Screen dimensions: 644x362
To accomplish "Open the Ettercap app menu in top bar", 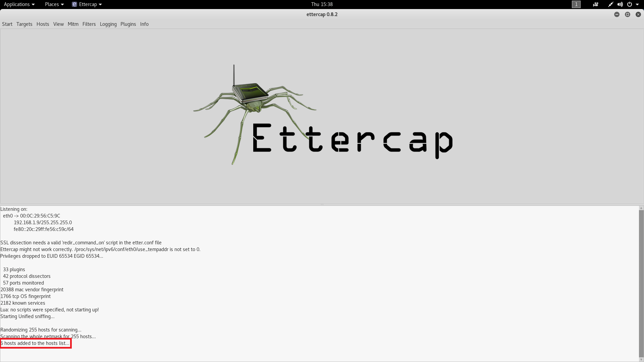I will (x=87, y=4).
